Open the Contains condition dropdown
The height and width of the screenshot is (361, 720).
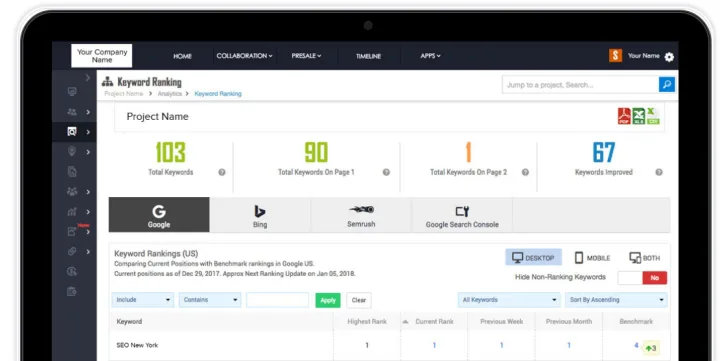click(x=210, y=300)
